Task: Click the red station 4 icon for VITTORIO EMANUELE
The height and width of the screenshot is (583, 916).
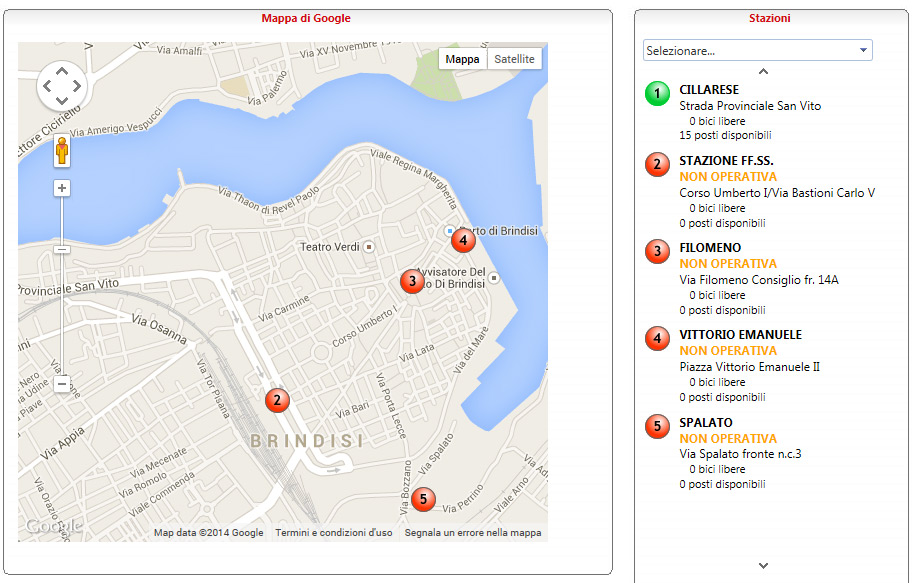Action: (x=657, y=338)
